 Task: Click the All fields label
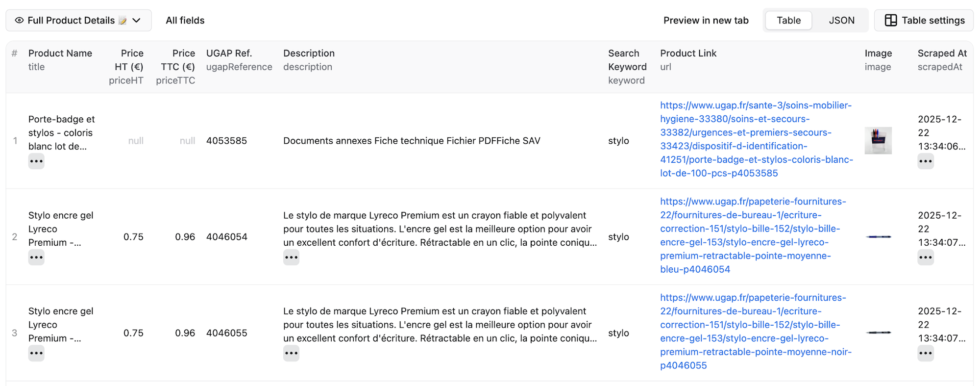tap(185, 20)
